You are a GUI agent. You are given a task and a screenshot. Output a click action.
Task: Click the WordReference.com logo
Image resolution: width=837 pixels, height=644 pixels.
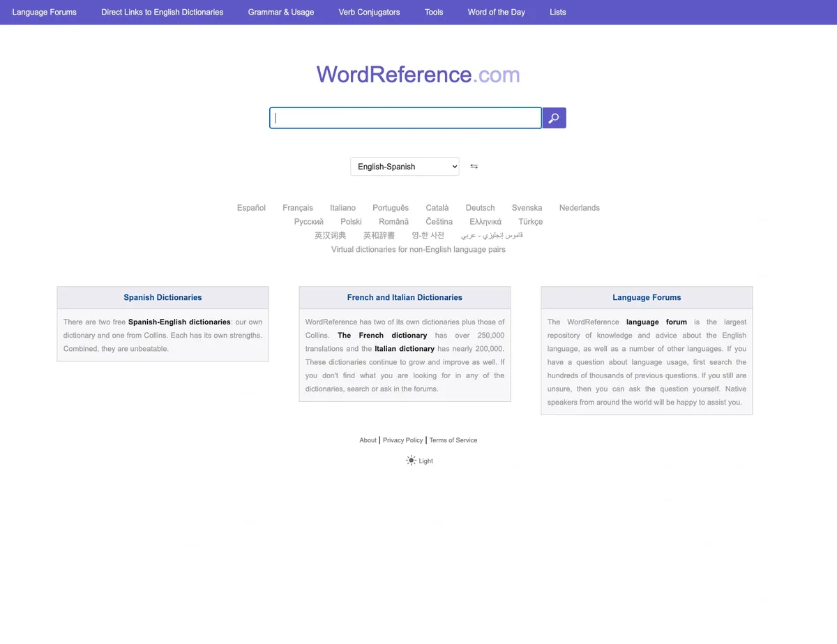pyautogui.click(x=418, y=75)
